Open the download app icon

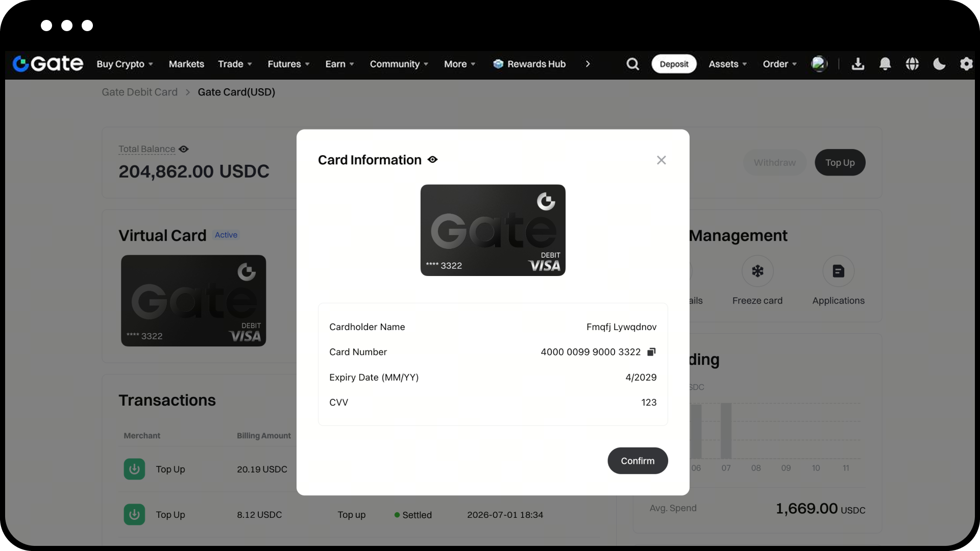(x=858, y=64)
